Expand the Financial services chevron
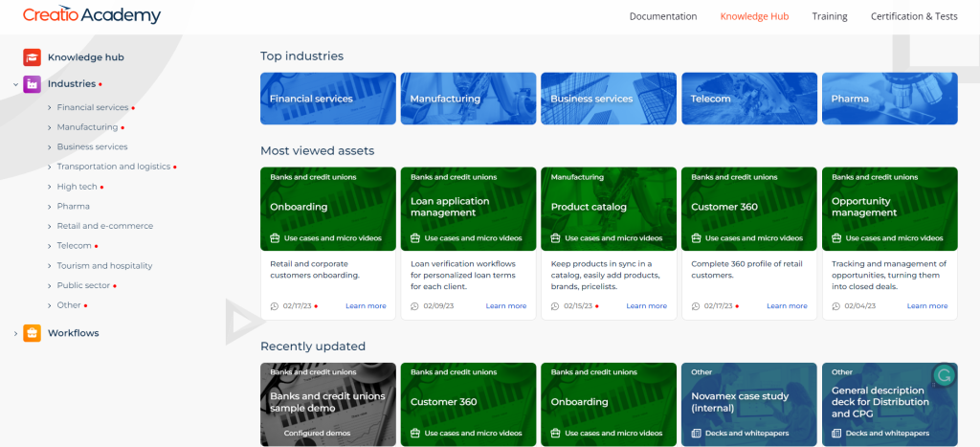 (x=50, y=107)
